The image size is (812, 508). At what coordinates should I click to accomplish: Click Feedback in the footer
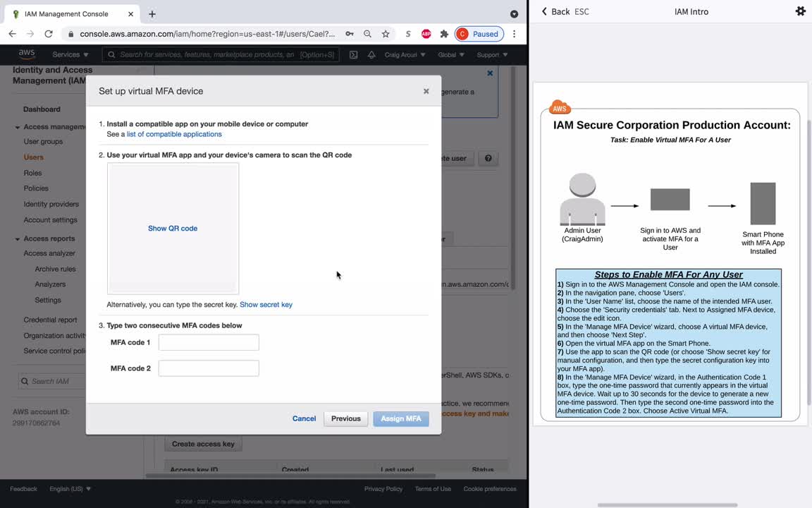tap(23, 489)
